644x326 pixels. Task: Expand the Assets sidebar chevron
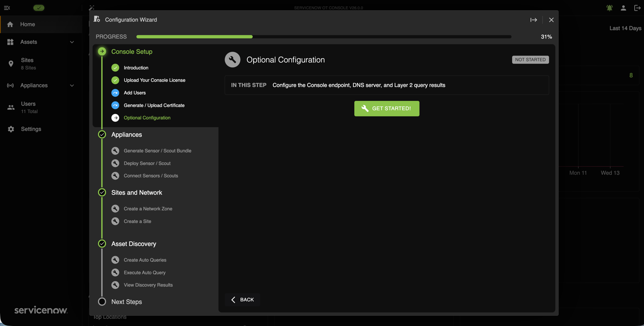coord(72,42)
